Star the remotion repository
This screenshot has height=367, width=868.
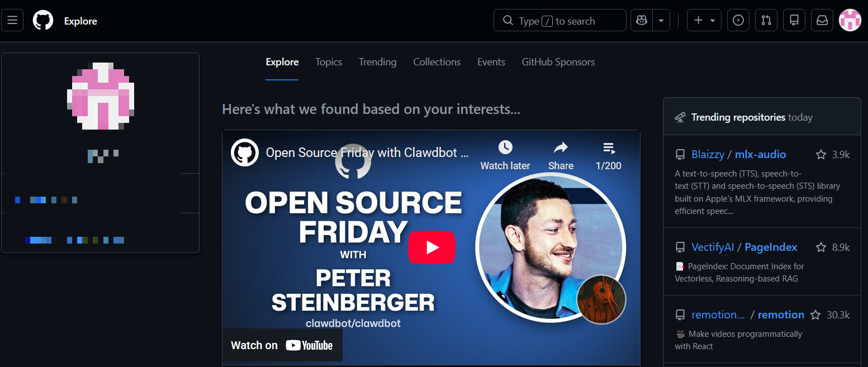coord(815,315)
